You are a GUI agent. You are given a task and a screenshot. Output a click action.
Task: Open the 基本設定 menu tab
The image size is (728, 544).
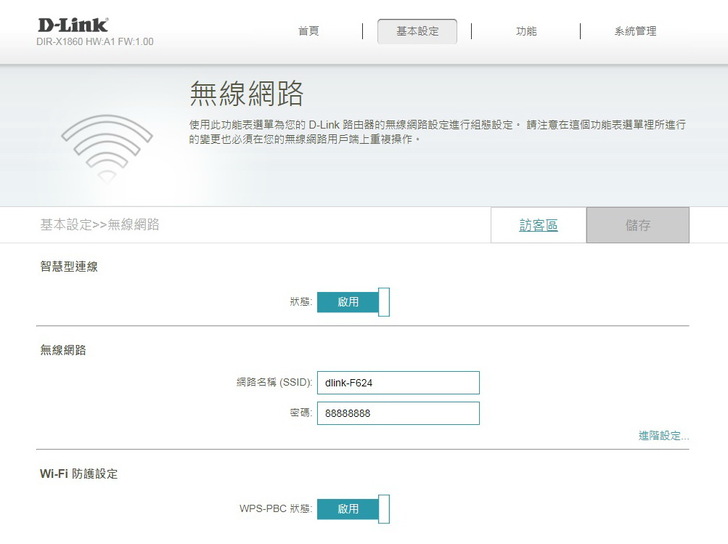coord(417,31)
